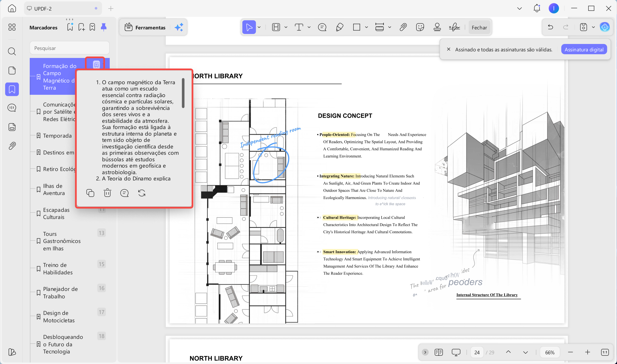Open the UPDF AI assistant icon
617x364 pixels.
(605, 27)
